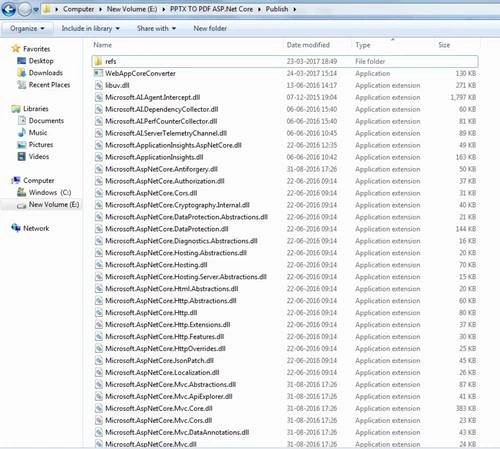Image resolution: width=500 pixels, height=449 pixels.
Task: Click the Windows (C:) drive icon
Action: click(21, 192)
